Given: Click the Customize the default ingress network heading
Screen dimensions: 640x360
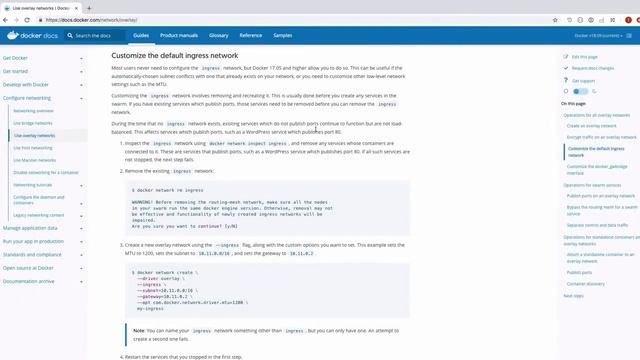Looking at the screenshot, I should click(x=175, y=56).
